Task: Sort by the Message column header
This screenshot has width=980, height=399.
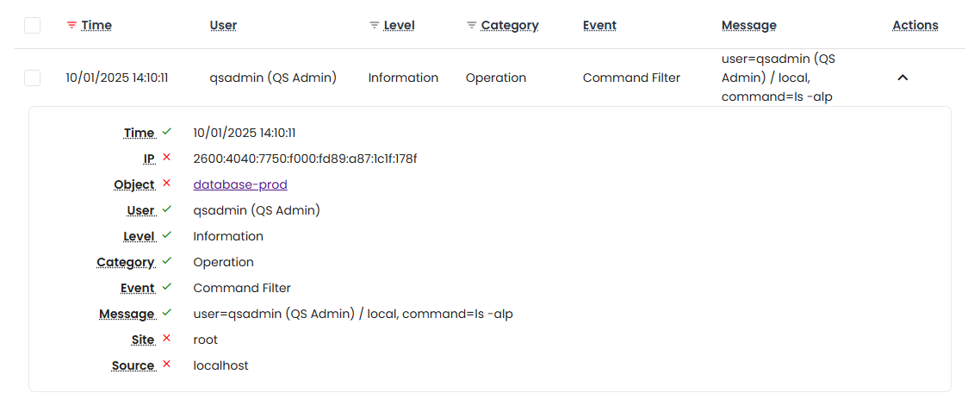Action: pos(748,26)
